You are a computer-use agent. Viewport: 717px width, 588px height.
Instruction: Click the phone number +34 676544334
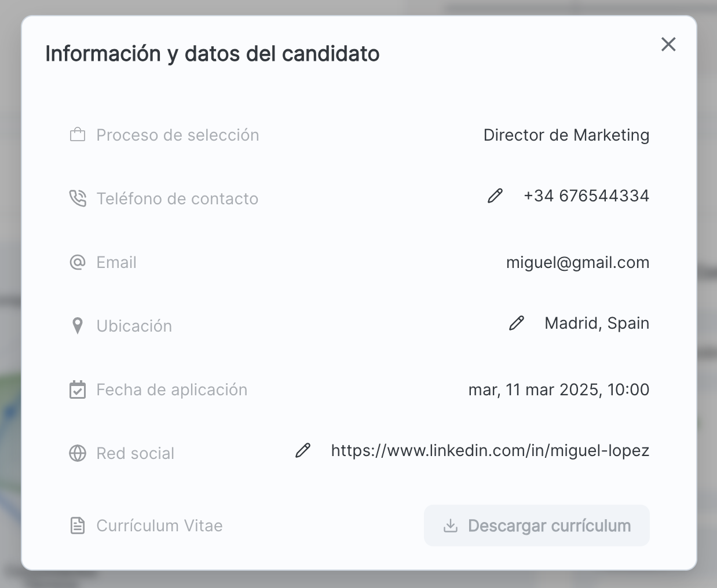(x=586, y=196)
